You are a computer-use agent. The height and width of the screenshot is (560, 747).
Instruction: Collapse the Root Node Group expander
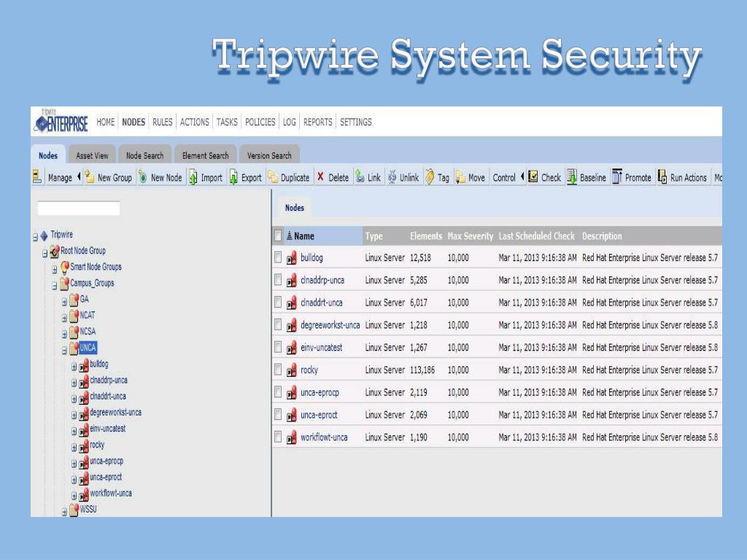coord(44,253)
